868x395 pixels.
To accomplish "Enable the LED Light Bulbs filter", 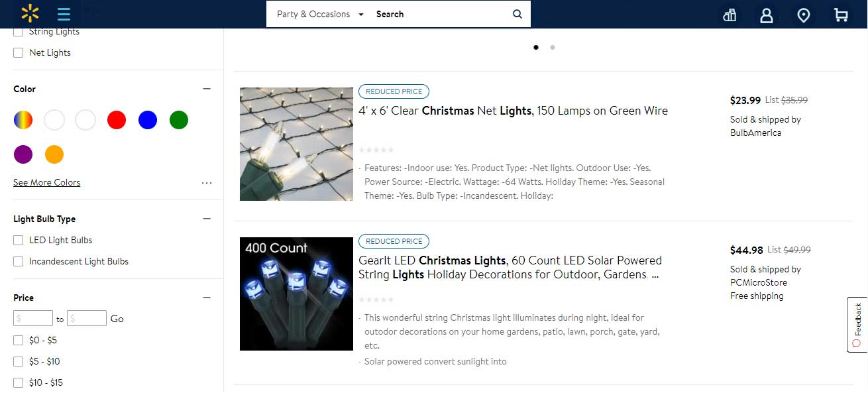I will click(19, 240).
